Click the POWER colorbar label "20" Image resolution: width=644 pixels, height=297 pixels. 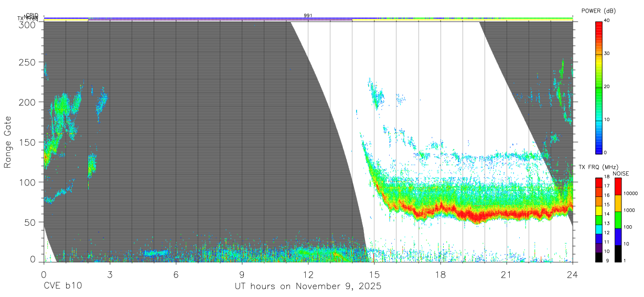pos(607,86)
